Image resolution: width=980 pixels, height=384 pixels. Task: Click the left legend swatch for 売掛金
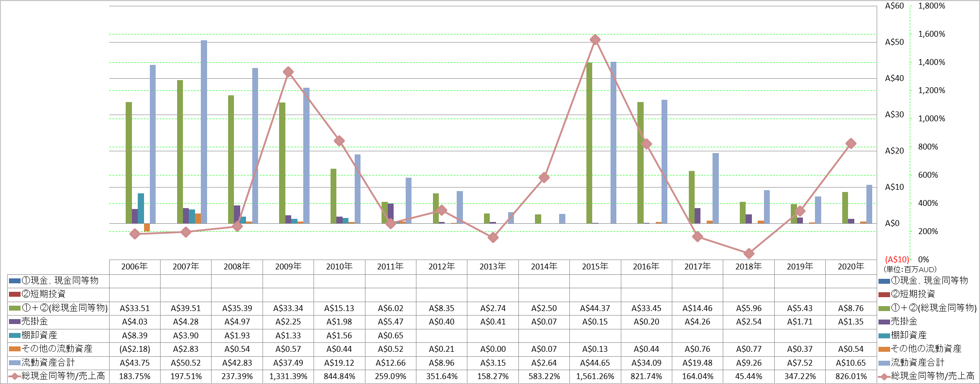coord(15,322)
